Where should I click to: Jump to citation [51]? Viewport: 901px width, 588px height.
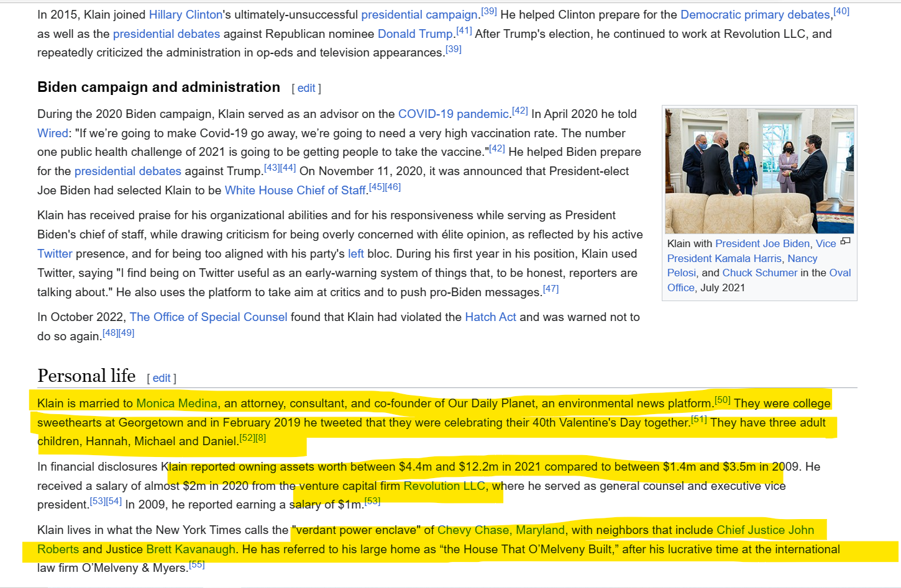pyautogui.click(x=699, y=419)
